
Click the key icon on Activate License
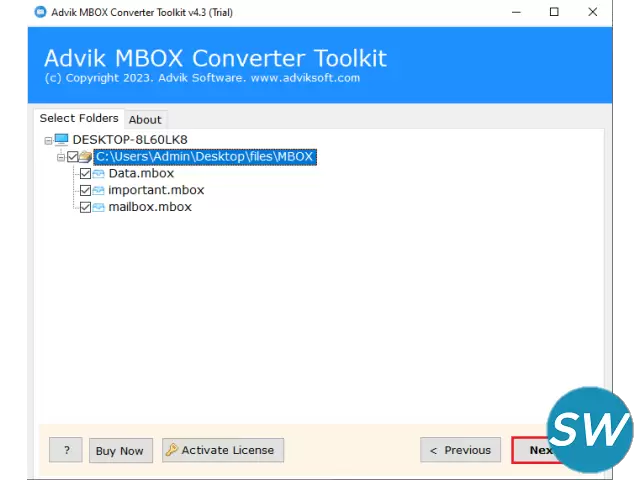pos(171,450)
